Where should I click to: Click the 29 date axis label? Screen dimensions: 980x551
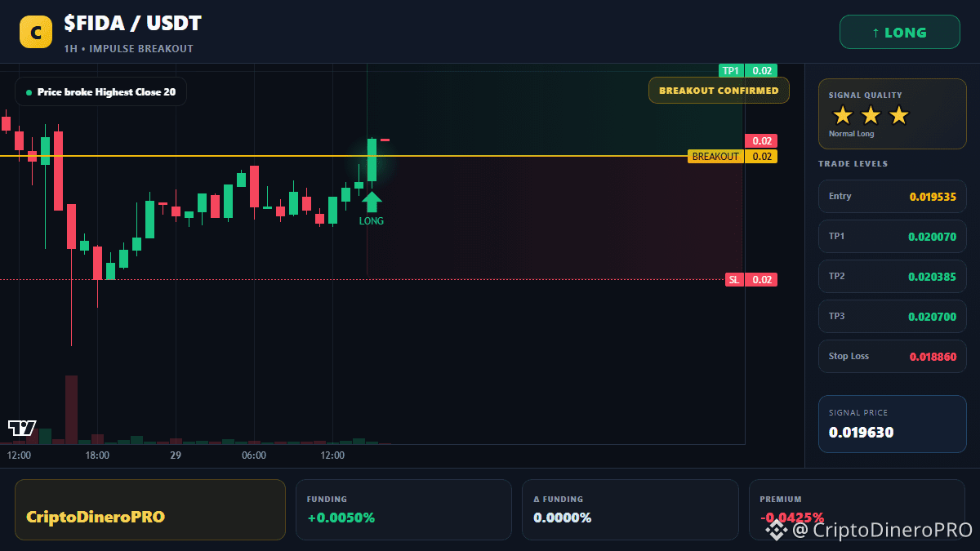(x=175, y=455)
